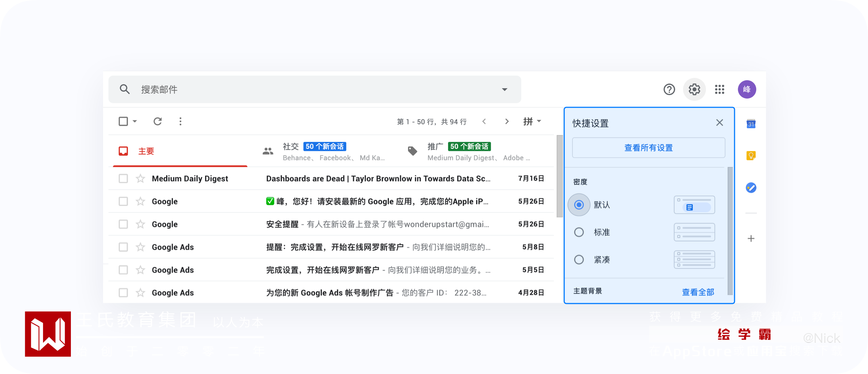The height and width of the screenshot is (374, 868).
Task: Select the 紧凑 density radio button
Action: 579,260
